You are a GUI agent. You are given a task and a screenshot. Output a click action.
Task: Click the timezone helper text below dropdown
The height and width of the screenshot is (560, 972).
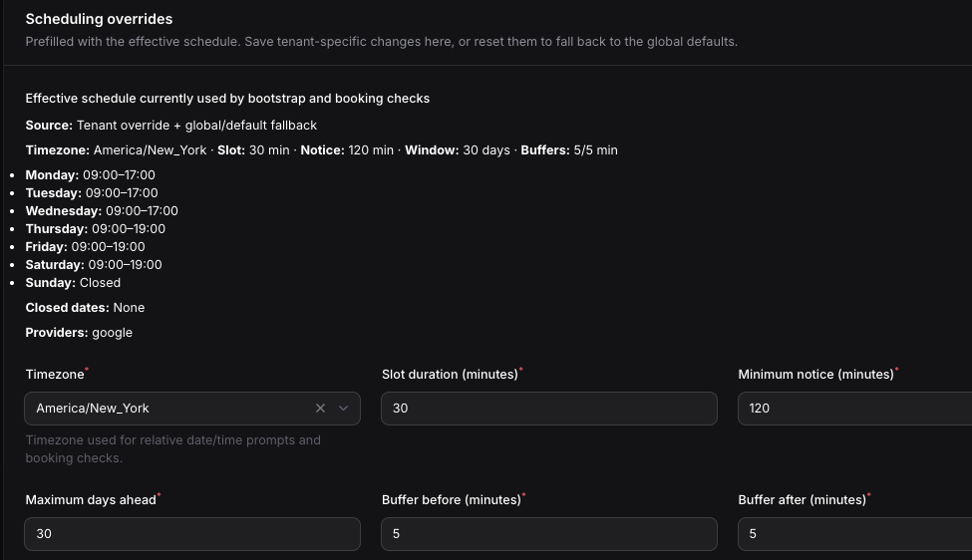pos(172,449)
